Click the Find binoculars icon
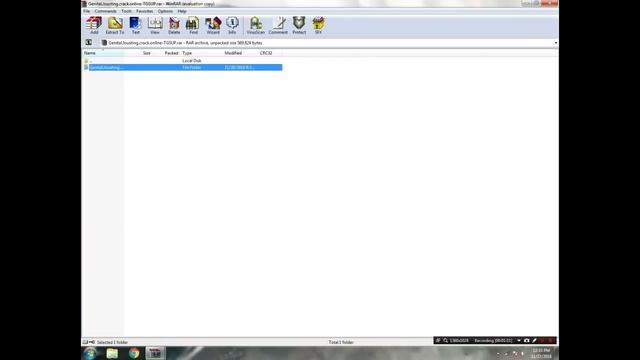 click(x=193, y=26)
